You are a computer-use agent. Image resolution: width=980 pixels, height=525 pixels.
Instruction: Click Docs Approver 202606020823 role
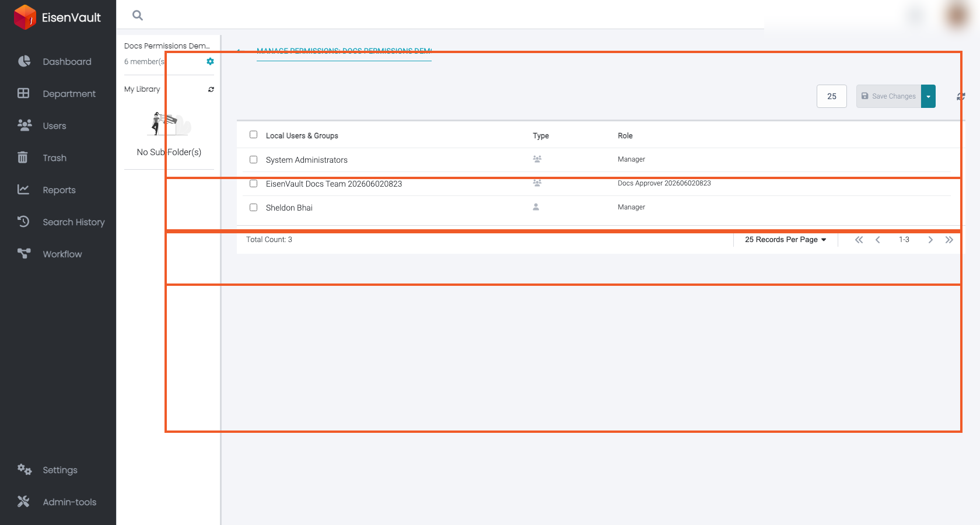[x=664, y=183]
